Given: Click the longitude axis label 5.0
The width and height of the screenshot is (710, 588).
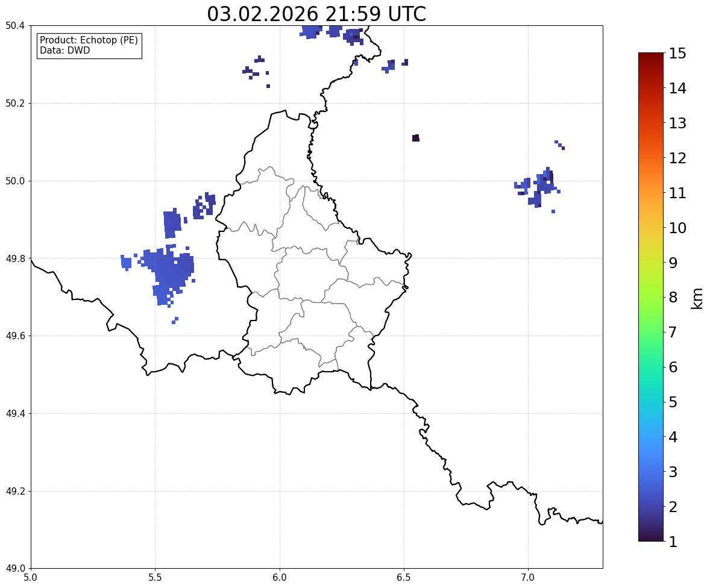Looking at the screenshot, I should pos(31,578).
